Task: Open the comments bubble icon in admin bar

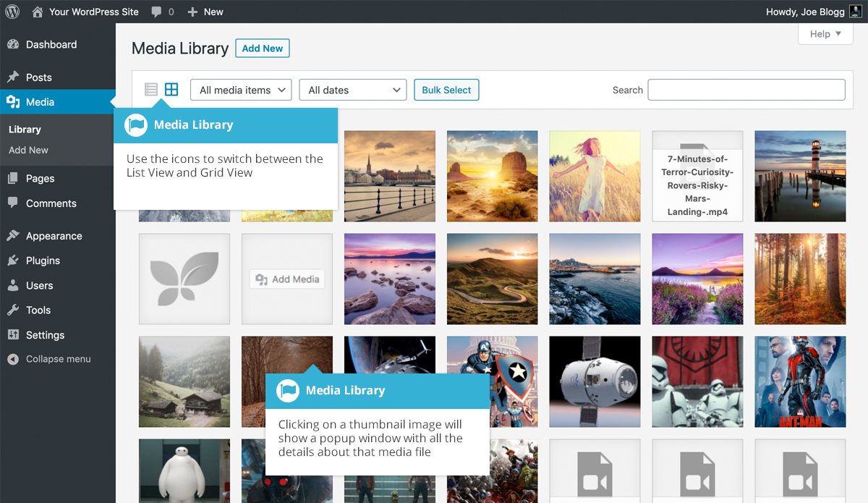Action: (x=157, y=12)
